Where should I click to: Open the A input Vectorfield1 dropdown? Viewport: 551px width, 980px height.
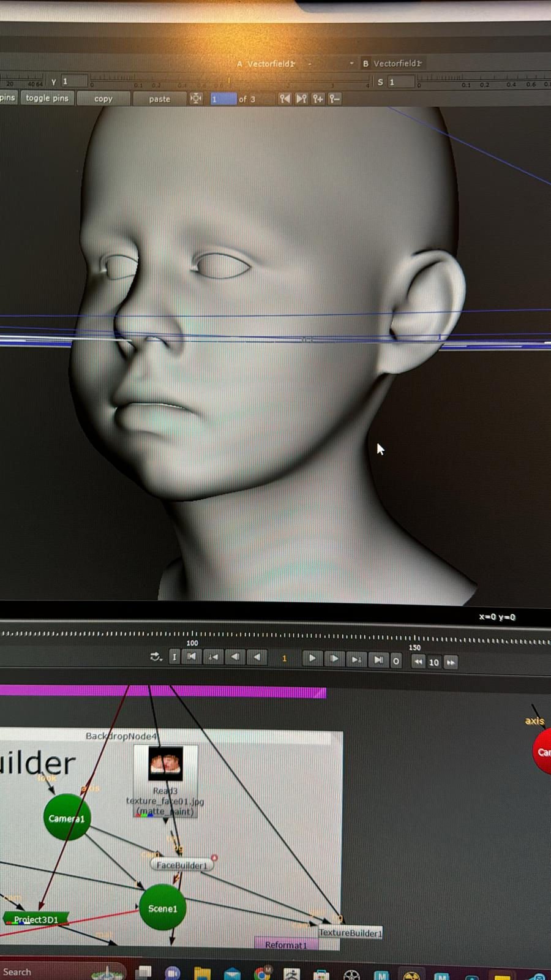pos(271,64)
